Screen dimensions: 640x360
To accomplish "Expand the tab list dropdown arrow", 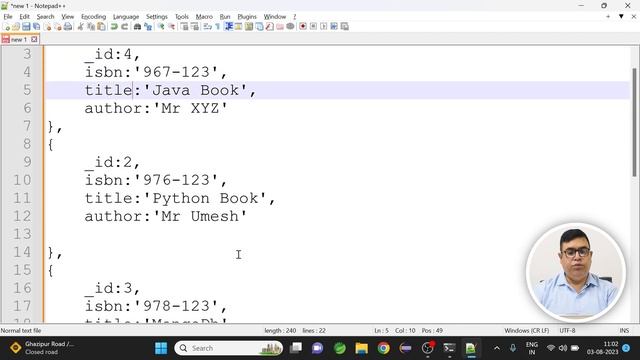I will tap(621, 17).
